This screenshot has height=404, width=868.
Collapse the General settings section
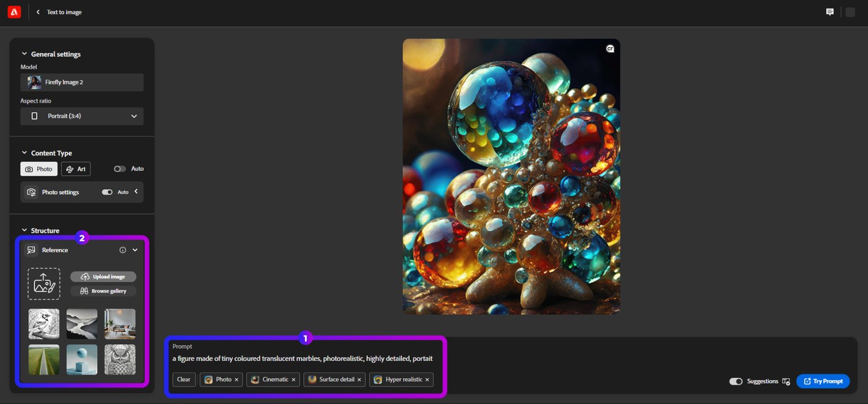coord(24,53)
